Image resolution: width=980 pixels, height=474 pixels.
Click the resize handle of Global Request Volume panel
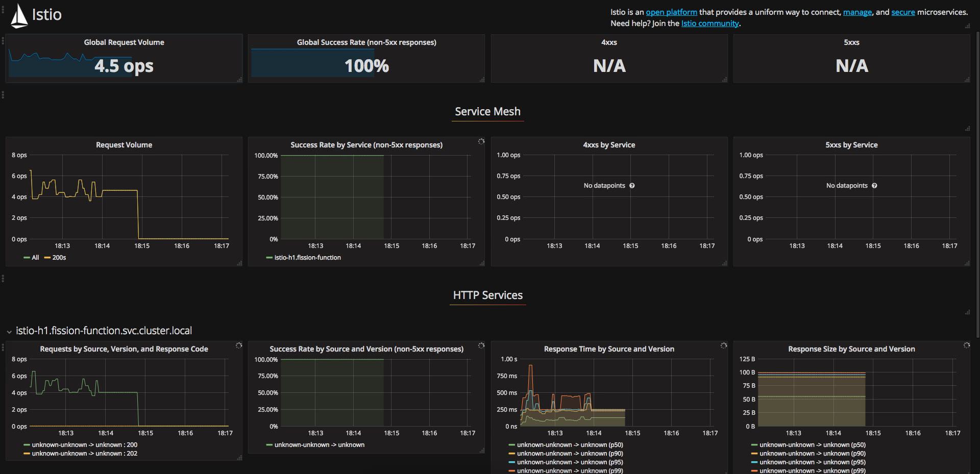coord(239,80)
